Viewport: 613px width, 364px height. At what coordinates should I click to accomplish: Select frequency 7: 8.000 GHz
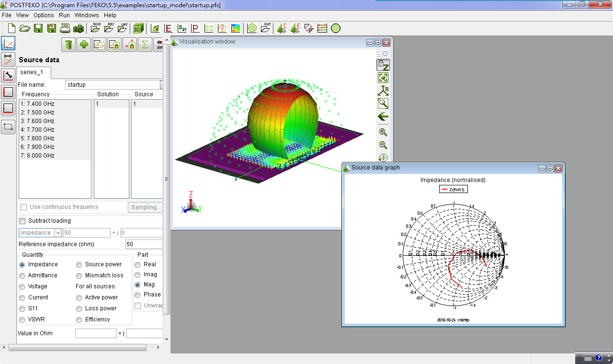[55, 156]
